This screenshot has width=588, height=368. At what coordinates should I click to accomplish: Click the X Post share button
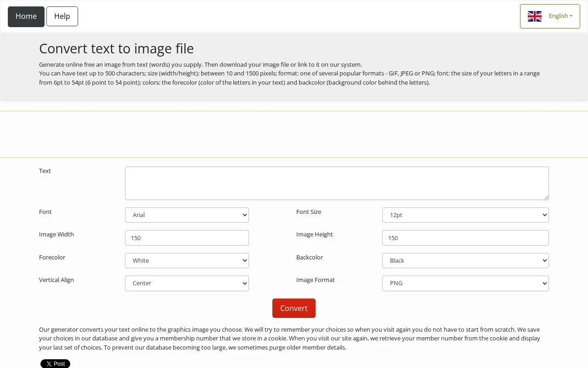click(55, 364)
